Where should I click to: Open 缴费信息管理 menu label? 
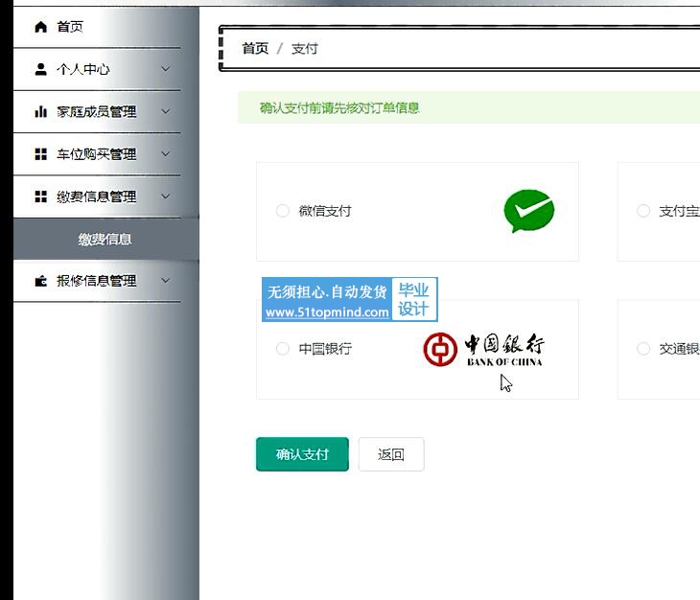(x=97, y=196)
